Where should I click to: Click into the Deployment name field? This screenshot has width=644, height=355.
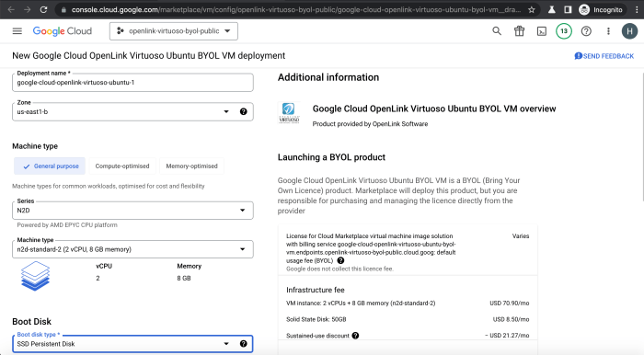coord(132,83)
